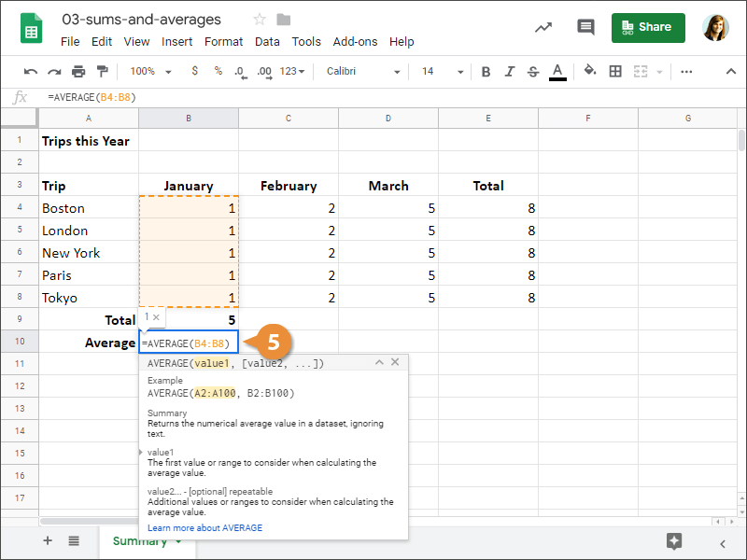The image size is (747, 560).
Task: Click the Print icon
Action: (x=78, y=71)
